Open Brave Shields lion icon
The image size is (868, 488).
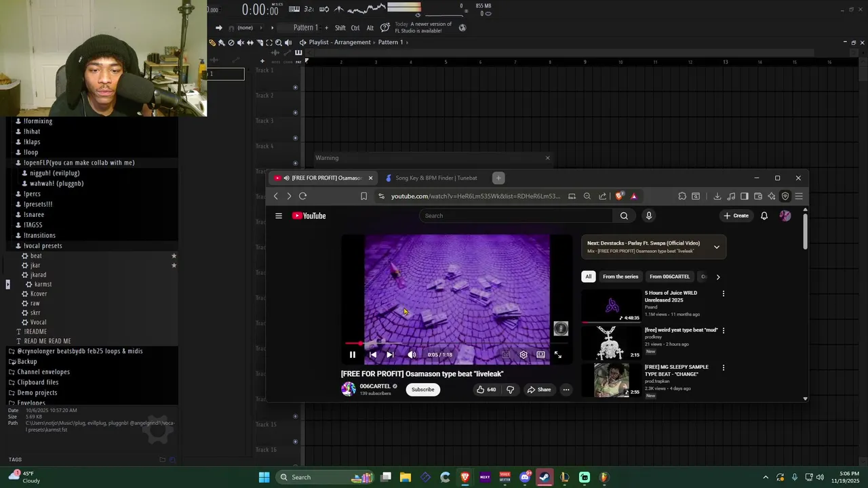[x=620, y=196]
